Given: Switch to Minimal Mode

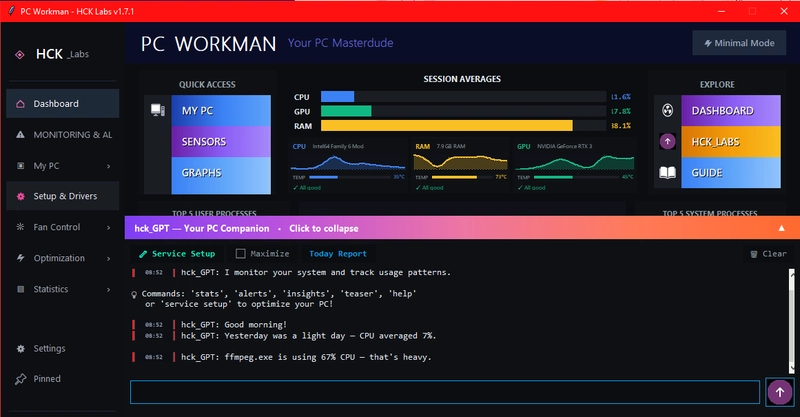Looking at the screenshot, I should pyautogui.click(x=738, y=43).
